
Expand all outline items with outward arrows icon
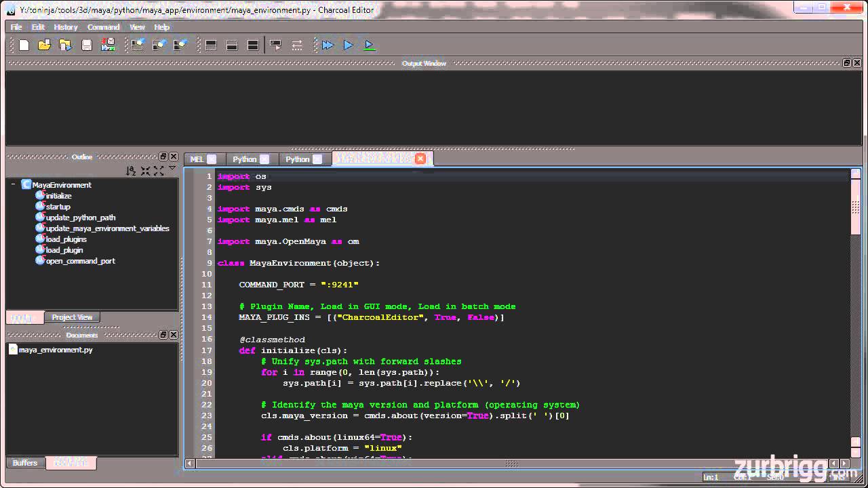(159, 171)
